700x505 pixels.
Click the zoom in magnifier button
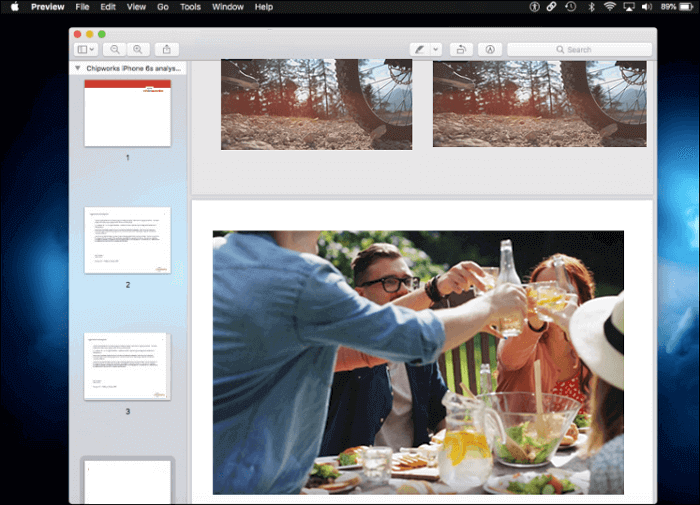(x=137, y=49)
